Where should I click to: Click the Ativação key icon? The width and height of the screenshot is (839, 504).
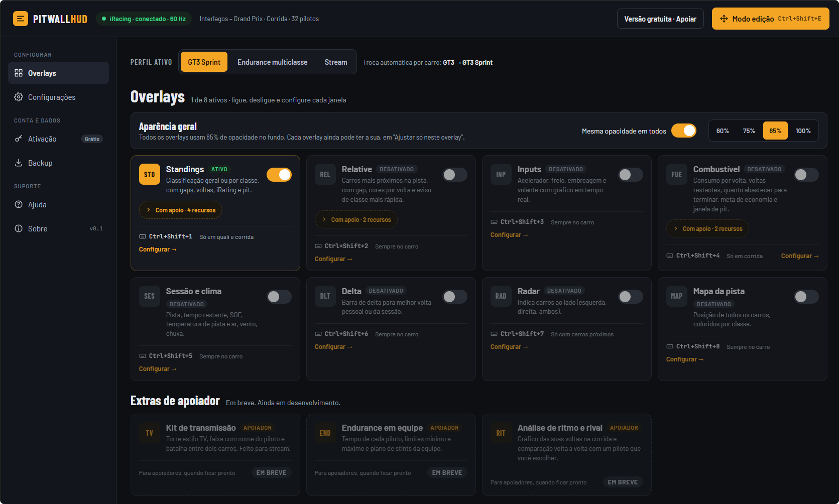pyautogui.click(x=19, y=139)
